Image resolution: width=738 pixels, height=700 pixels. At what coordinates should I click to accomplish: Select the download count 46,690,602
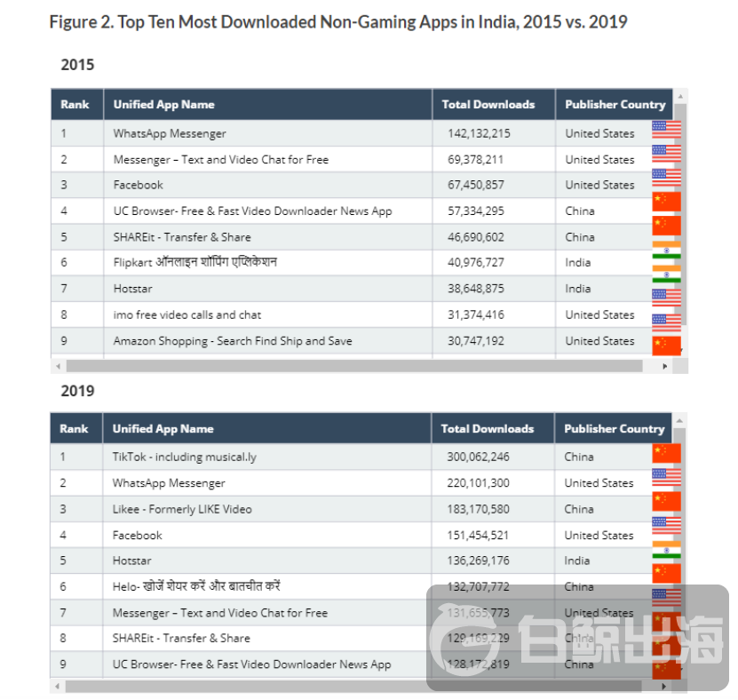[475, 237]
